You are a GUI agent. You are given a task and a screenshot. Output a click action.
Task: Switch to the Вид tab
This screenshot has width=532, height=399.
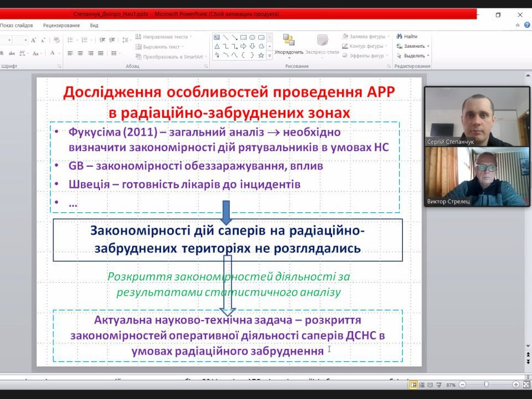click(94, 25)
